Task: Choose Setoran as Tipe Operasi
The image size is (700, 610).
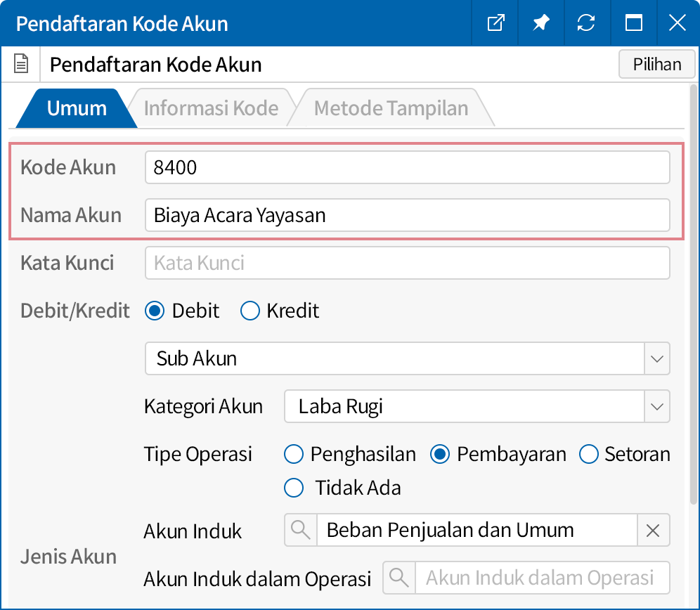Action: (x=588, y=455)
